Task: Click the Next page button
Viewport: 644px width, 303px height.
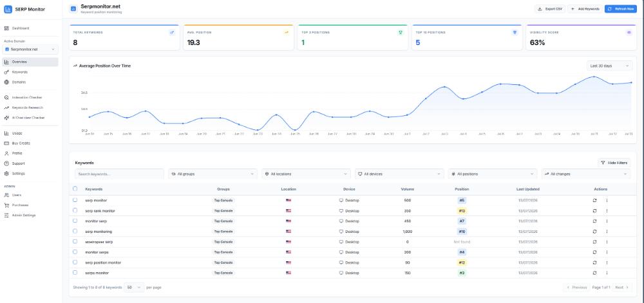Action: (621, 288)
